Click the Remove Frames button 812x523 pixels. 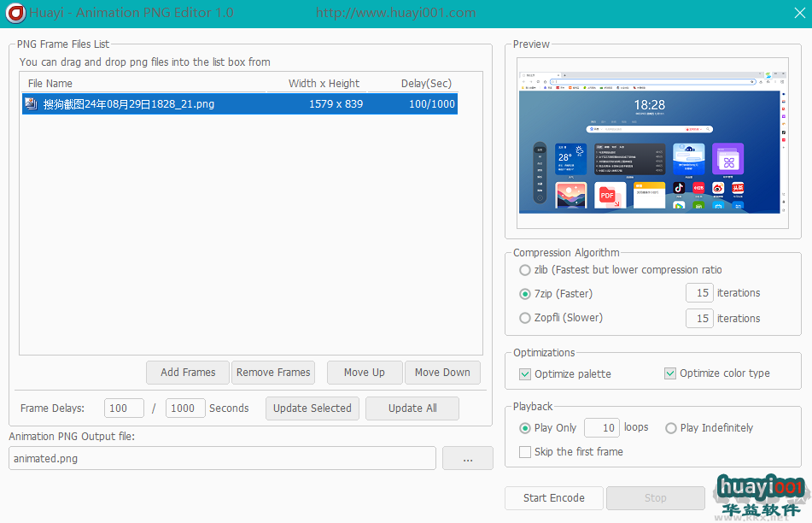[x=273, y=373]
